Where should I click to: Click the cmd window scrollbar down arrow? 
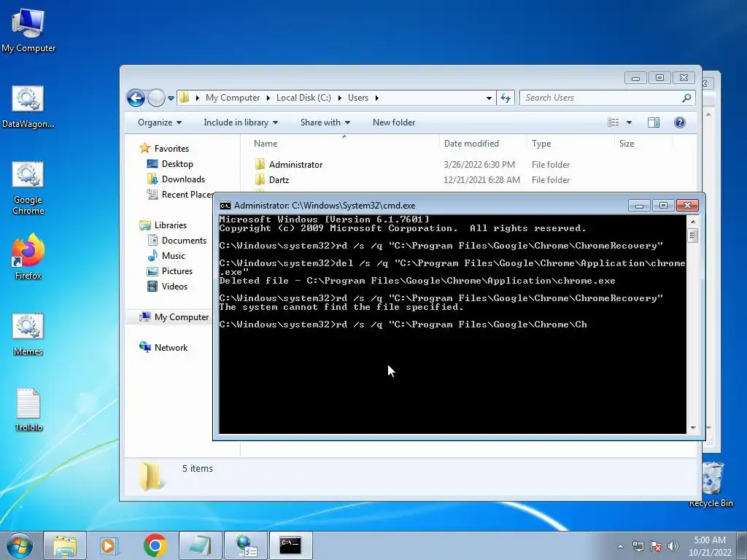point(693,428)
